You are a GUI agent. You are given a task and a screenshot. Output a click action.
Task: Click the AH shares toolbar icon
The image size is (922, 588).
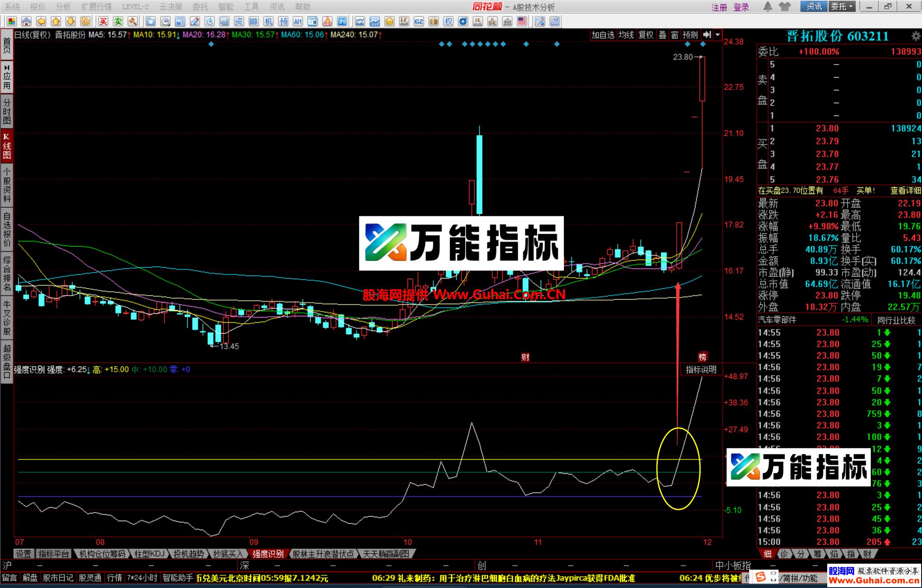tap(298, 22)
